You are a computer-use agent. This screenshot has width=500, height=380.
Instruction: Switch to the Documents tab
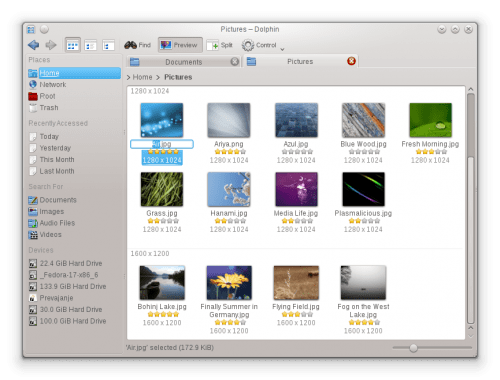click(x=184, y=62)
